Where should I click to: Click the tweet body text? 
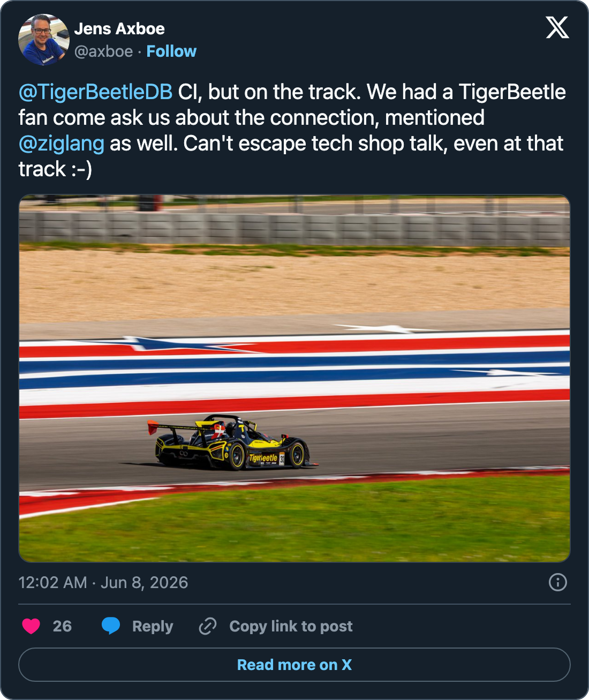(x=292, y=131)
